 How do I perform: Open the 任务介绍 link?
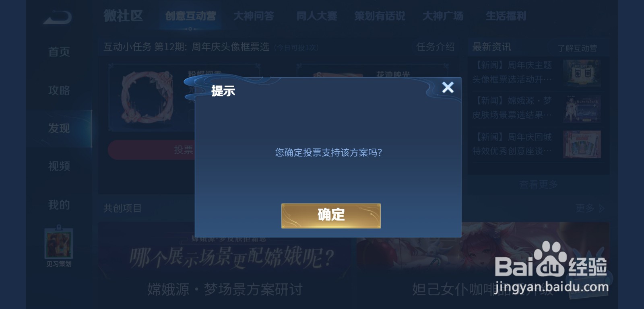pyautogui.click(x=435, y=47)
